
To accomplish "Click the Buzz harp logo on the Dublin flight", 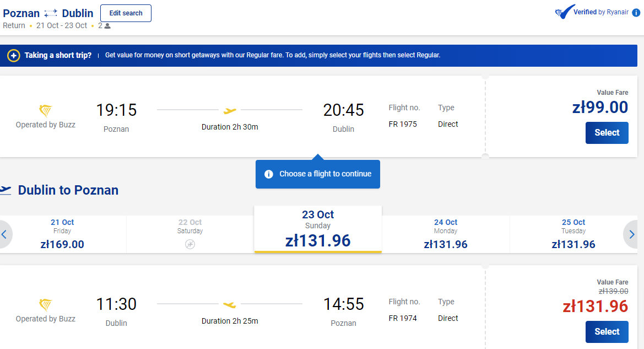I will (x=45, y=304).
